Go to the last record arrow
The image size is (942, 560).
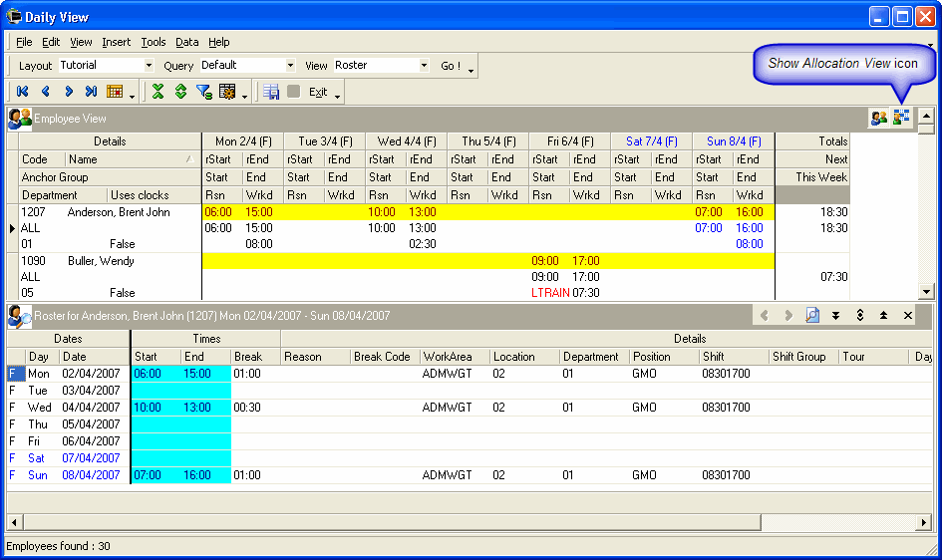[x=91, y=92]
